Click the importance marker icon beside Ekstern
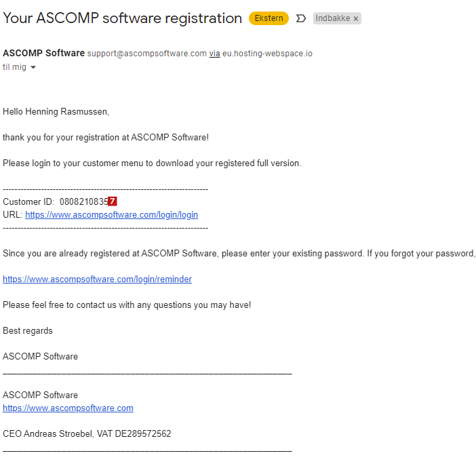The image size is (476, 466). click(x=301, y=18)
